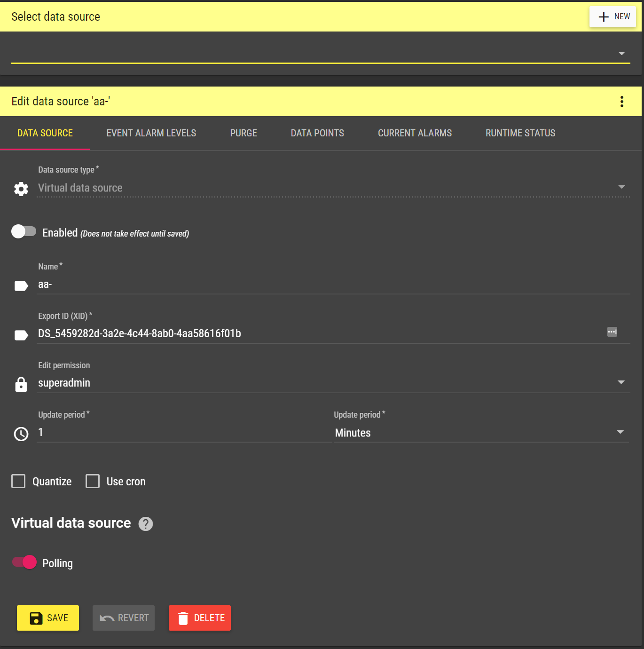Check the Quantize checkbox
644x649 pixels.
18,481
